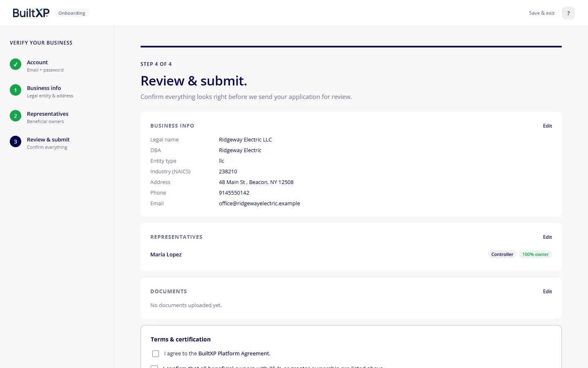This screenshot has height=368, width=588.
Task: Click email office@ridgewayelectric.example
Action: tap(259, 204)
